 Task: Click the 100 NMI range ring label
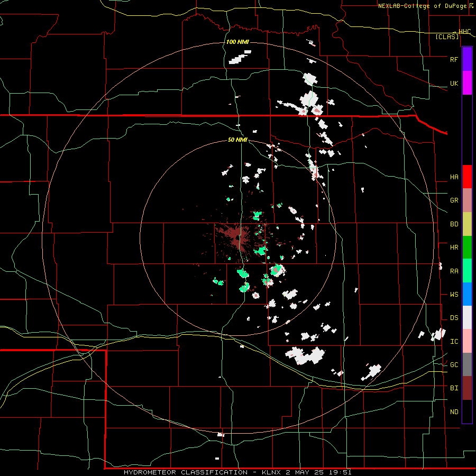[x=237, y=42]
